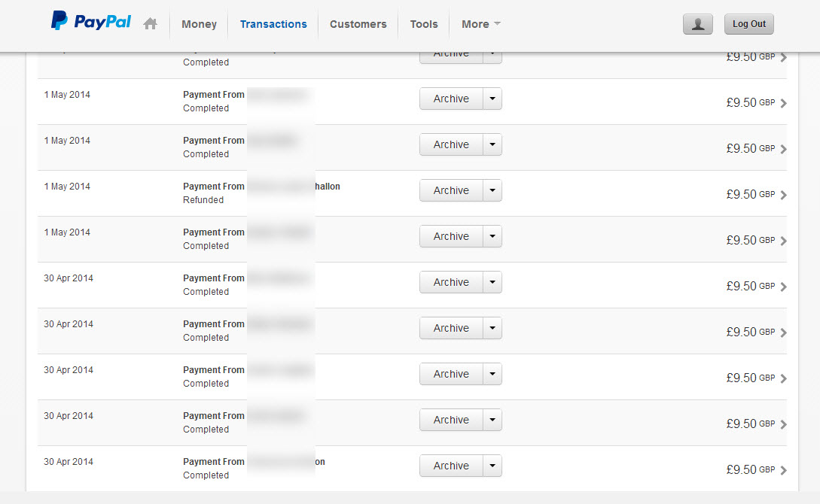Viewport: 820px width, 504px height.
Task: Switch to the Customers tab
Action: [358, 24]
